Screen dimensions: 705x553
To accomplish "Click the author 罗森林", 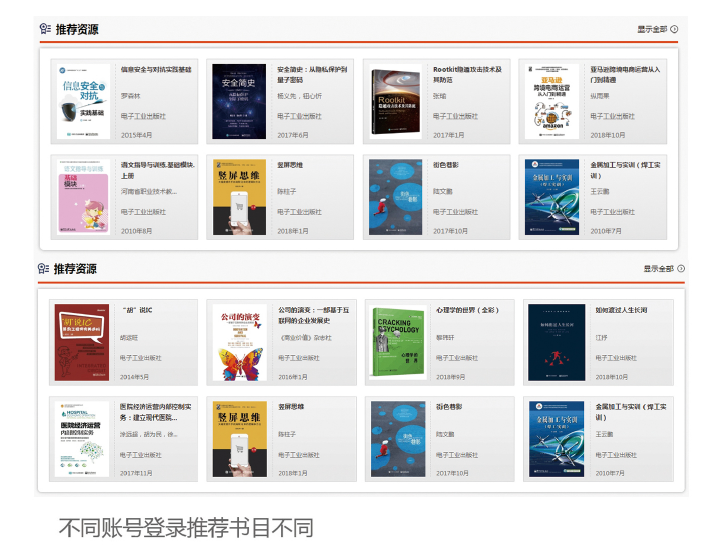I will pyautogui.click(x=130, y=96).
